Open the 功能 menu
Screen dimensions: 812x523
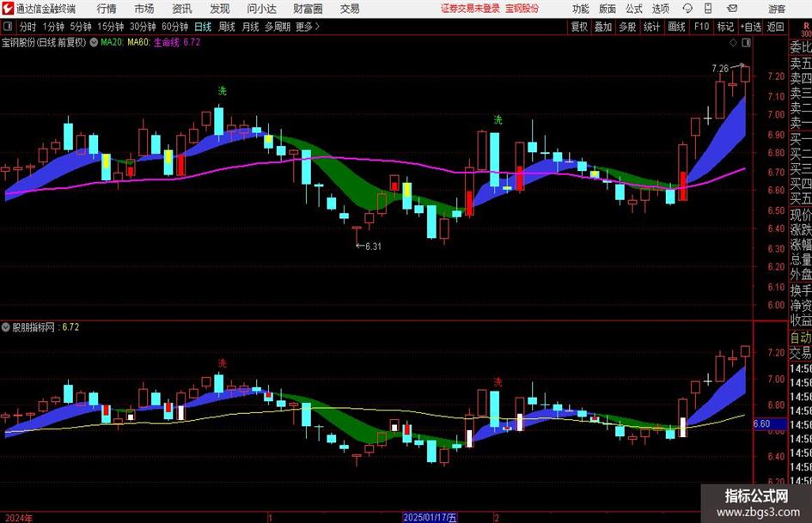pyautogui.click(x=581, y=9)
